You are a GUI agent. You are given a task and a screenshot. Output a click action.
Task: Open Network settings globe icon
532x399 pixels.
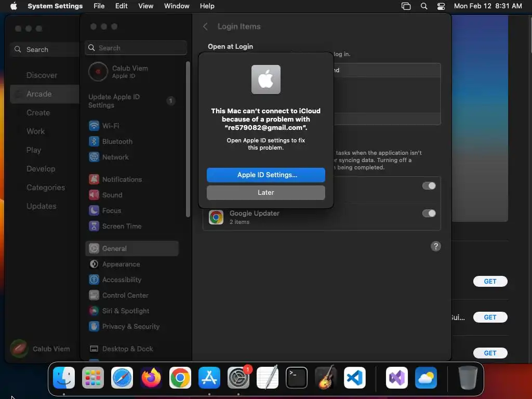tap(94, 157)
